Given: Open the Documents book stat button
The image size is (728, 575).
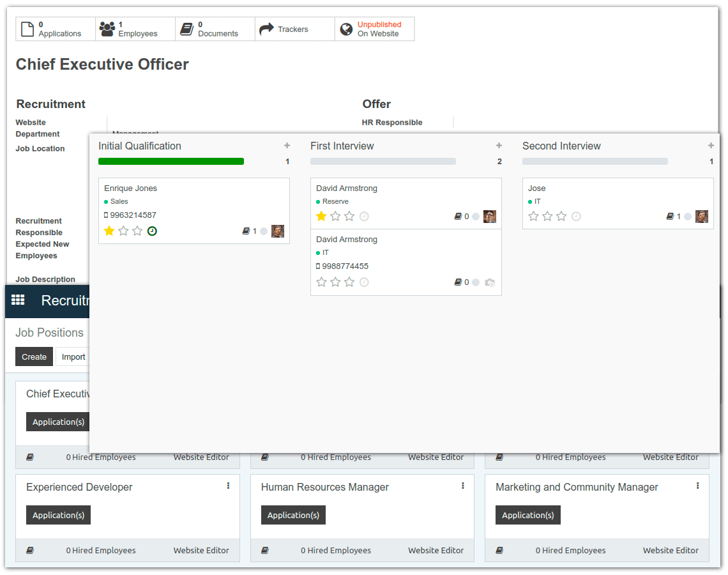Looking at the screenshot, I should [215, 29].
